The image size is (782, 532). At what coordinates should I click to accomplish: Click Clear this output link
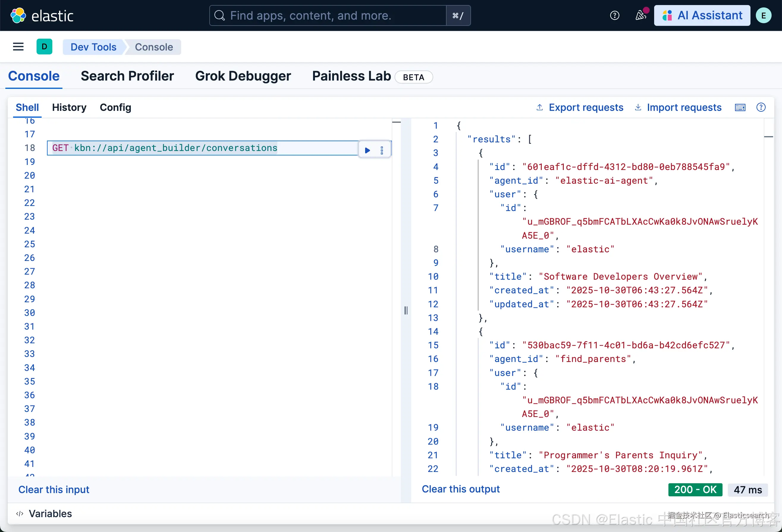(x=460, y=489)
